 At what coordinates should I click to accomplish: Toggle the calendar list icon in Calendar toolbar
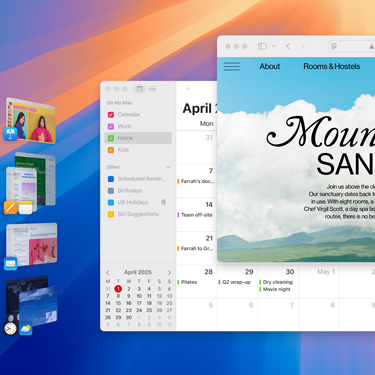click(x=139, y=89)
